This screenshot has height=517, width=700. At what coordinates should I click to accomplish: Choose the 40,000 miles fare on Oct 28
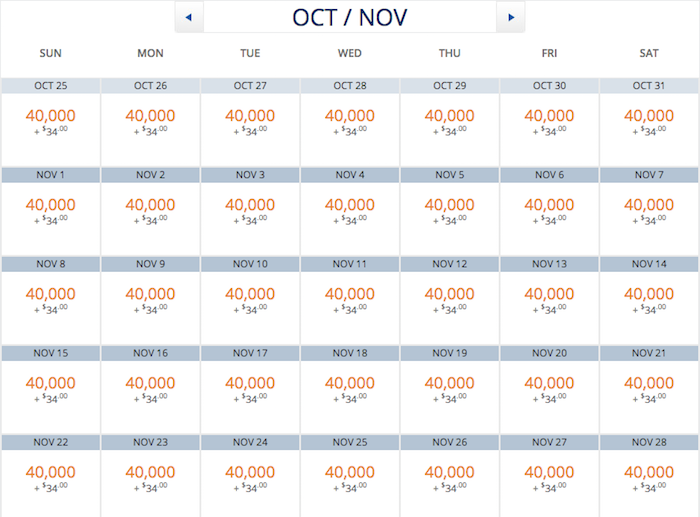tap(350, 122)
